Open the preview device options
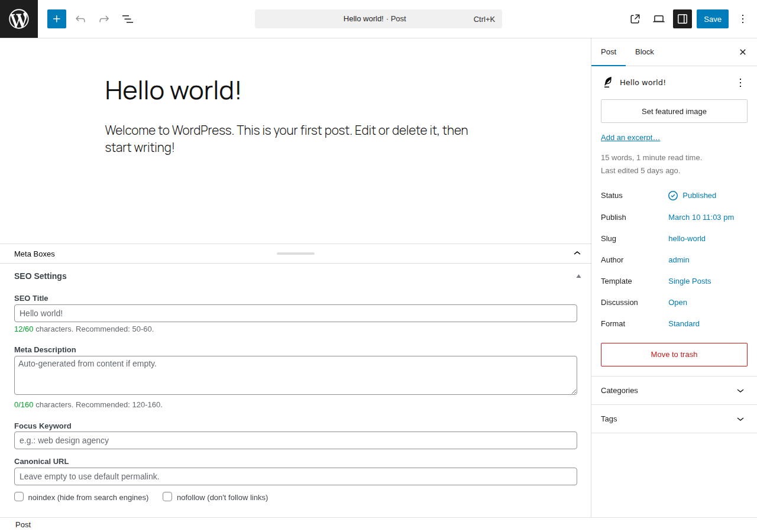The width and height of the screenshot is (757, 532). click(658, 18)
